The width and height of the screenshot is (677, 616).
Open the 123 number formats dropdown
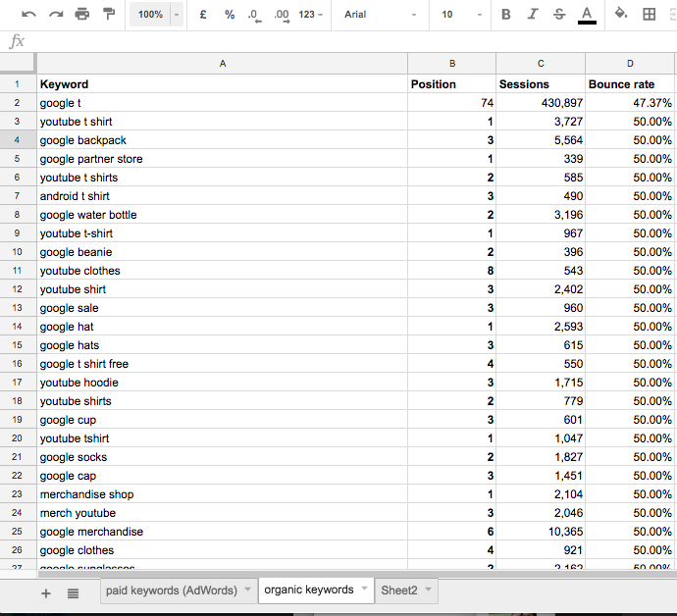(x=310, y=15)
